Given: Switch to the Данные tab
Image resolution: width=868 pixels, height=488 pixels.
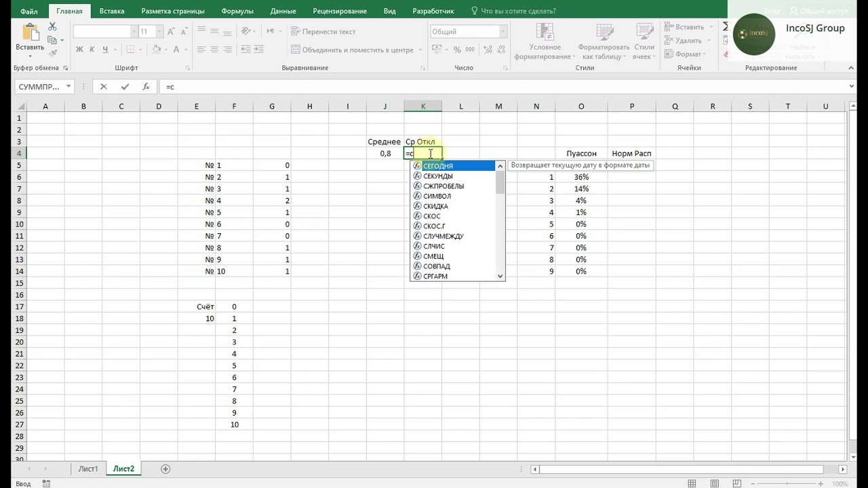Looking at the screenshot, I should tap(283, 12).
